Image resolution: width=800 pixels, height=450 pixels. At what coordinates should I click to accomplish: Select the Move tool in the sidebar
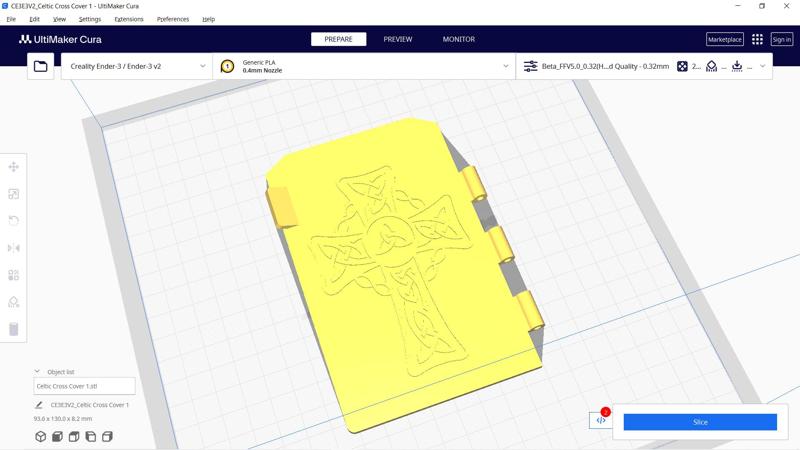pos(14,167)
